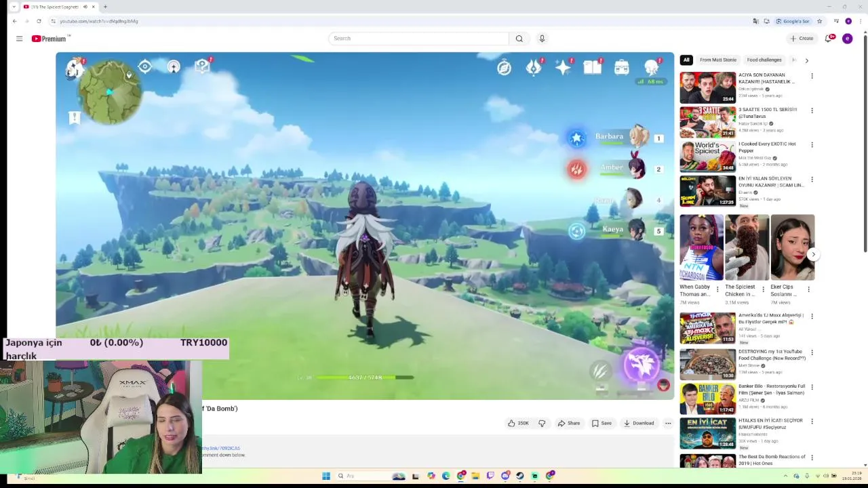Save the video to a playlist
868x488 pixels.
[601, 423]
